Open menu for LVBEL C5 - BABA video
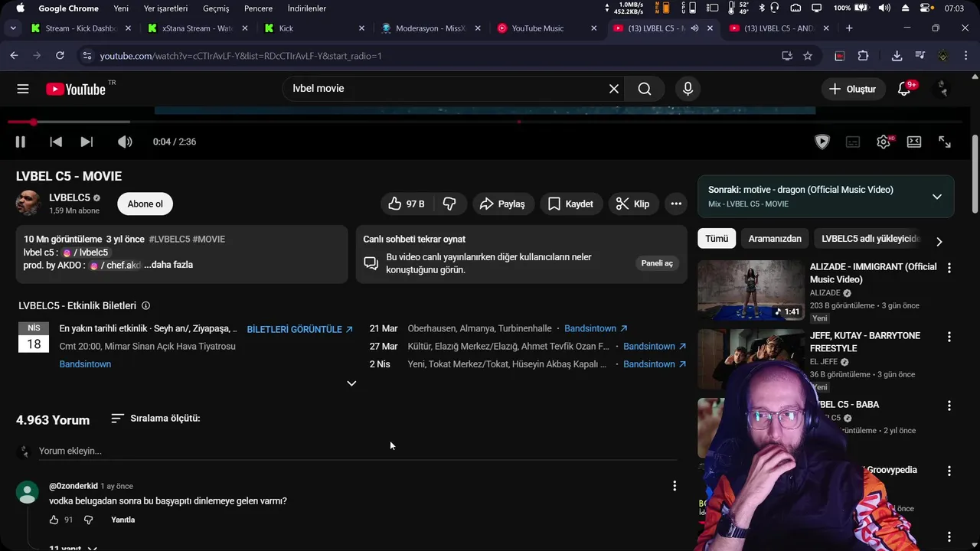980x551 pixels. (949, 406)
